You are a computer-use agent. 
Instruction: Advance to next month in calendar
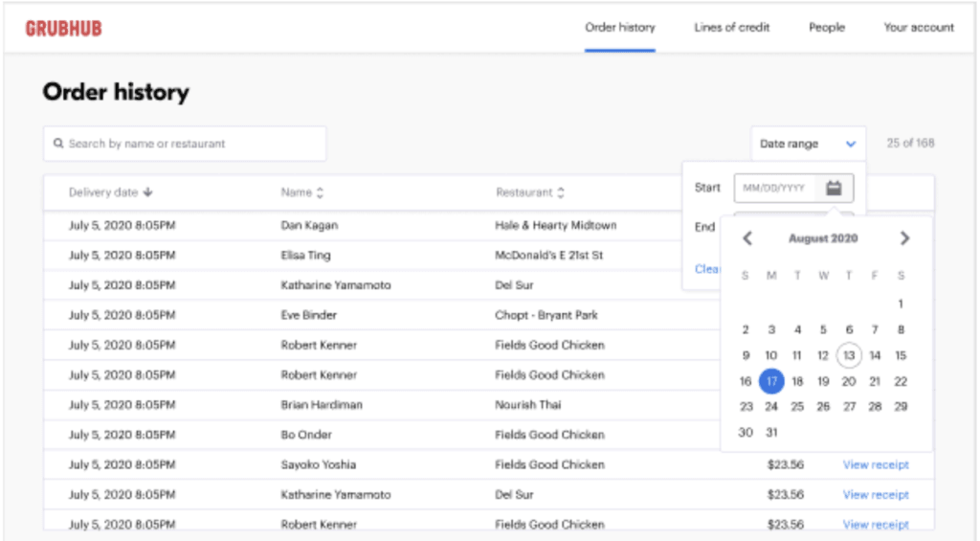(x=904, y=238)
